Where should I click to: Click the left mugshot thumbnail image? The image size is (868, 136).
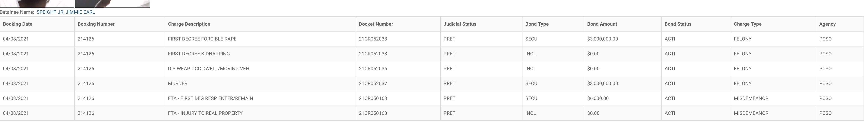coord(37,4)
